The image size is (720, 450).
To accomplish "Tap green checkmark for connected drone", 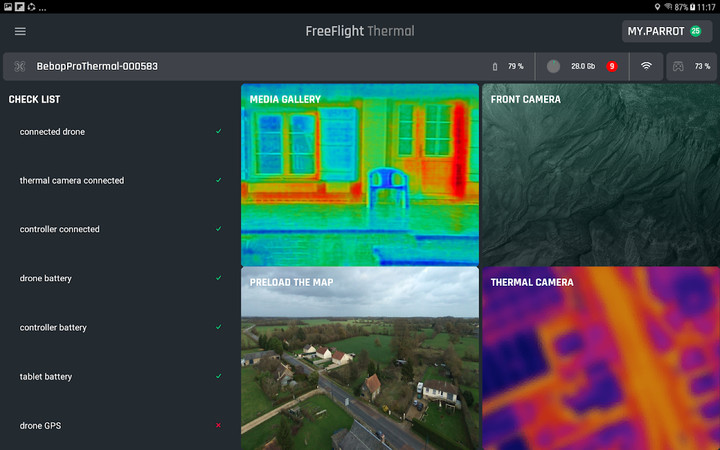I will tap(219, 131).
